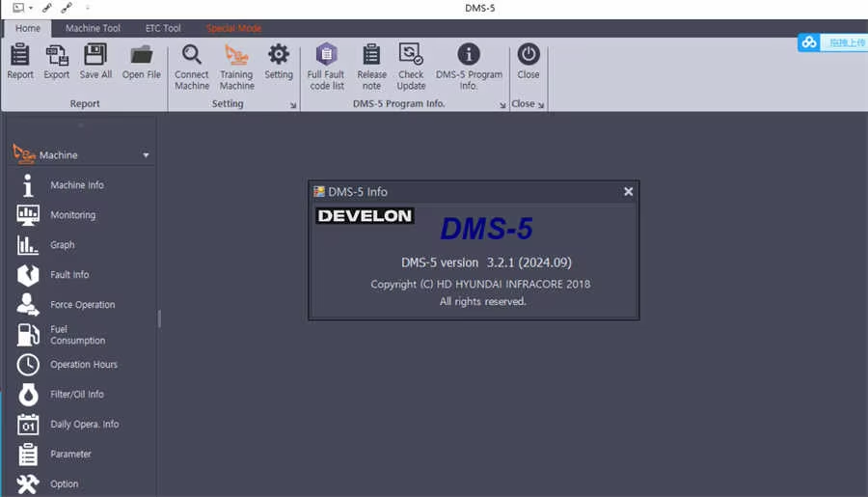This screenshot has width=868, height=497.
Task: Click the second wrench icon in the title bar
Action: (67, 8)
